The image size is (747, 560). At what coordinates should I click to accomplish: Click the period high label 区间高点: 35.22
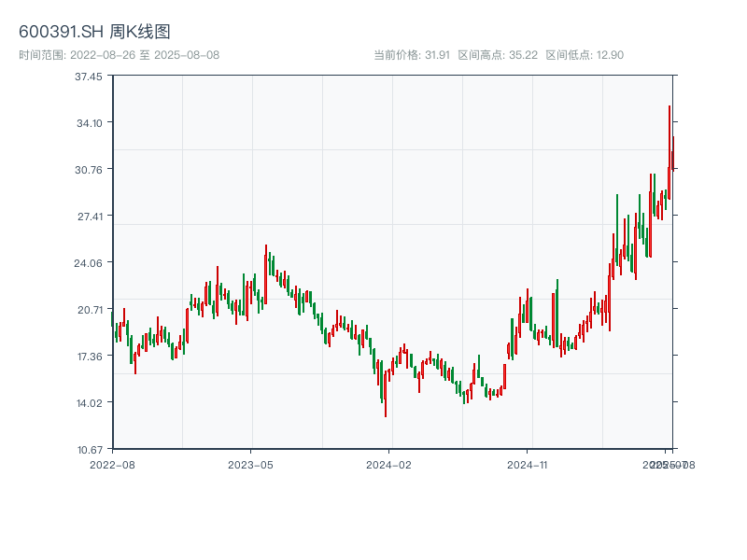tap(498, 55)
